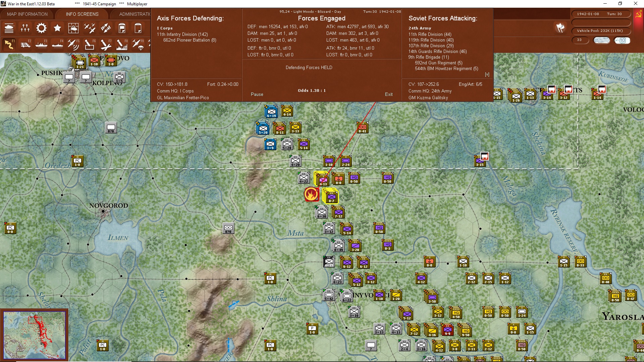Open the MAP INFORMATION tab
The height and width of the screenshot is (362, 644).
coord(27,14)
